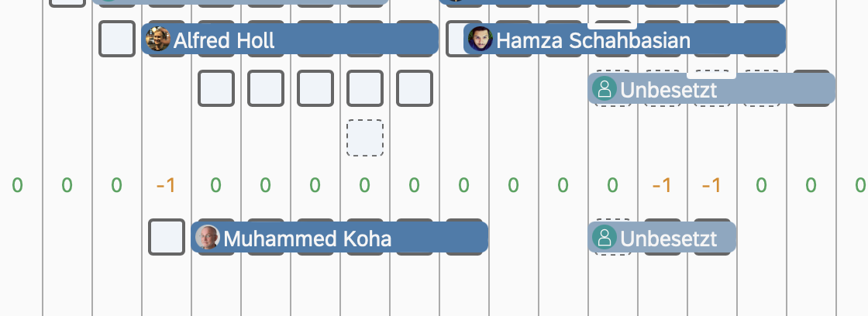Select leftmost box in the row under Alfred Holl

click(x=216, y=88)
